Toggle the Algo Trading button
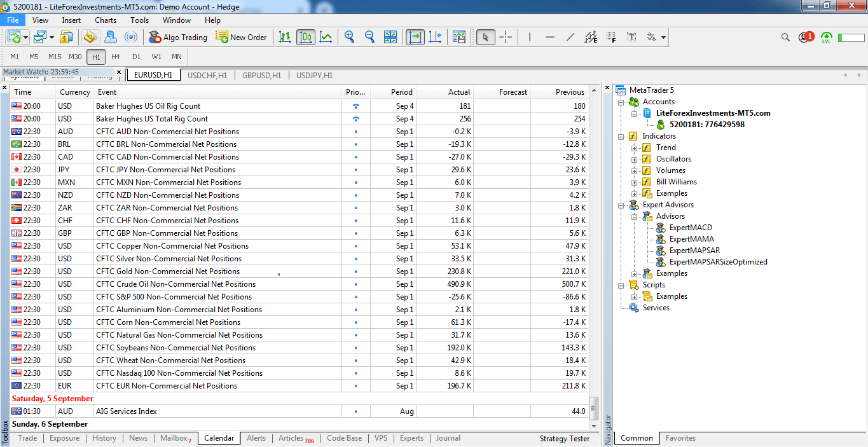Image resolution: width=868 pixels, height=447 pixels. click(178, 38)
